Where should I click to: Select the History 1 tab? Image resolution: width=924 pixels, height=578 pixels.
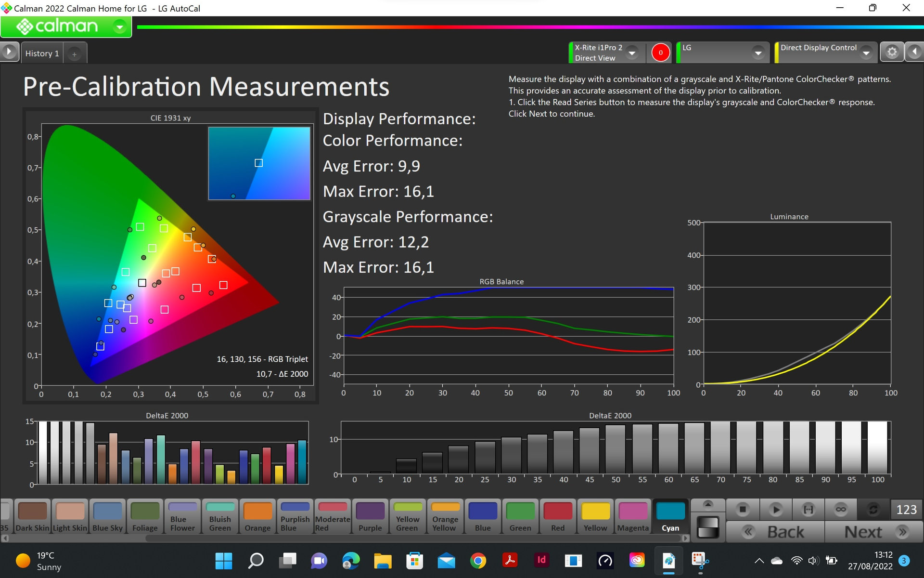(x=42, y=53)
